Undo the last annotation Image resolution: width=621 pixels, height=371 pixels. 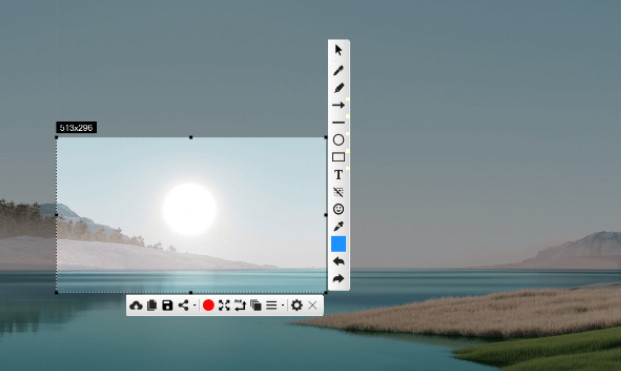pos(338,261)
